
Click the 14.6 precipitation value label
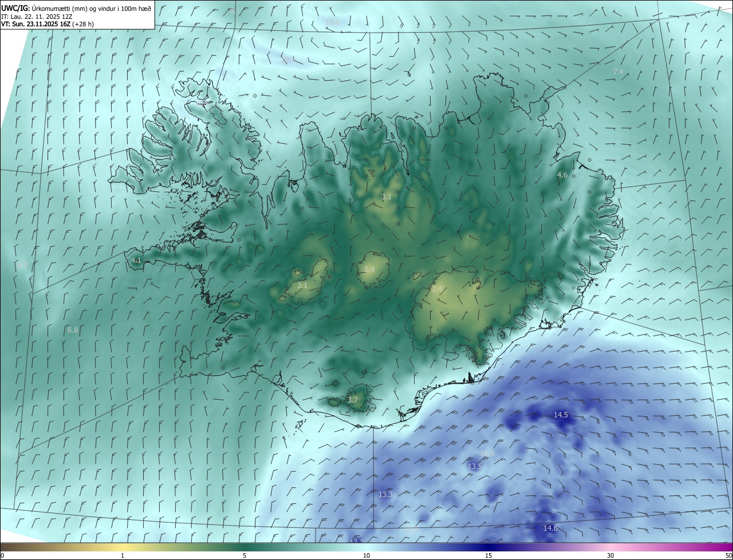pyautogui.click(x=550, y=528)
